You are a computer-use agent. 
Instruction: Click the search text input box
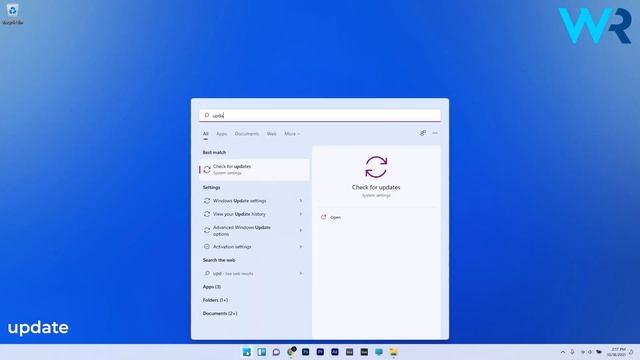[320, 116]
